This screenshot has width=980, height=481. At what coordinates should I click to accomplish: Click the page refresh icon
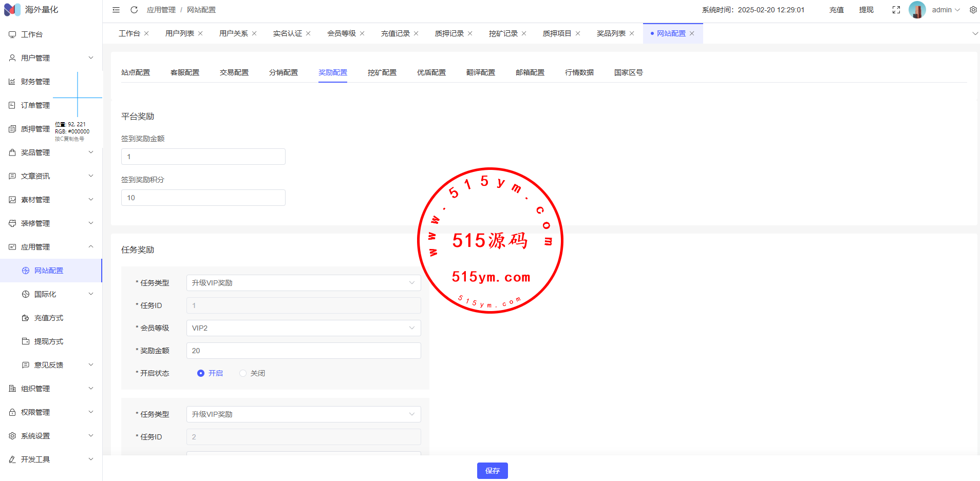coord(134,10)
